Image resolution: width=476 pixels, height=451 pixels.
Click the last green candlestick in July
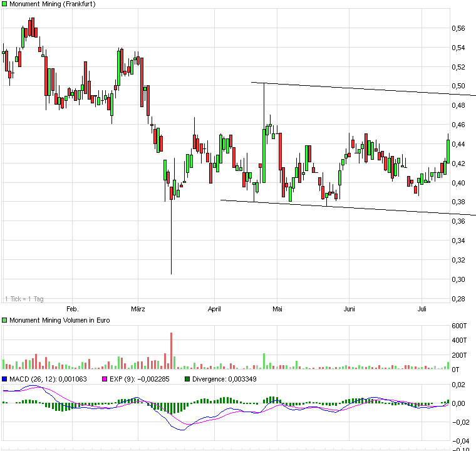point(448,151)
